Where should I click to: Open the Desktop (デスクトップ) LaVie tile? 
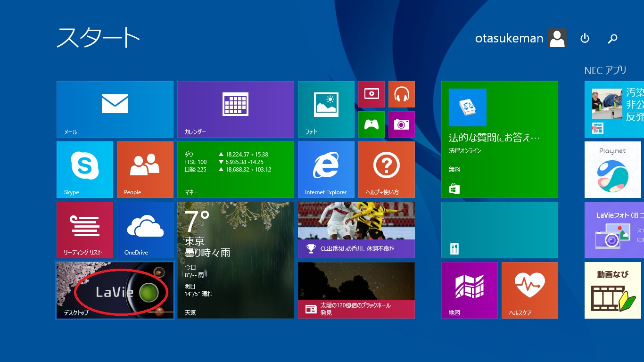[x=115, y=290]
